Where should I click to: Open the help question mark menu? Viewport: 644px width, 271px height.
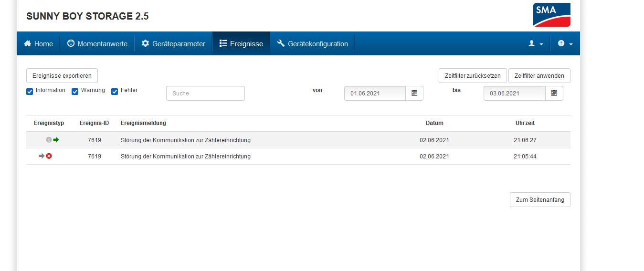point(565,43)
